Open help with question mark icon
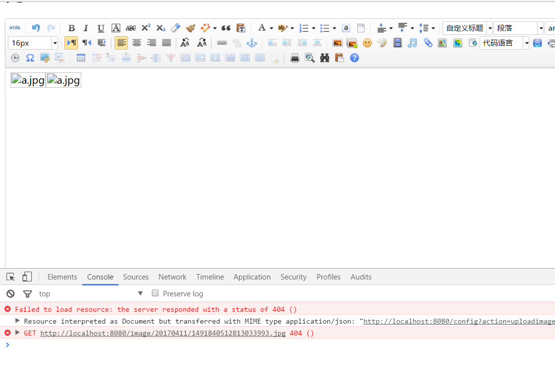Viewport: 555px width, 392px height. click(x=354, y=57)
